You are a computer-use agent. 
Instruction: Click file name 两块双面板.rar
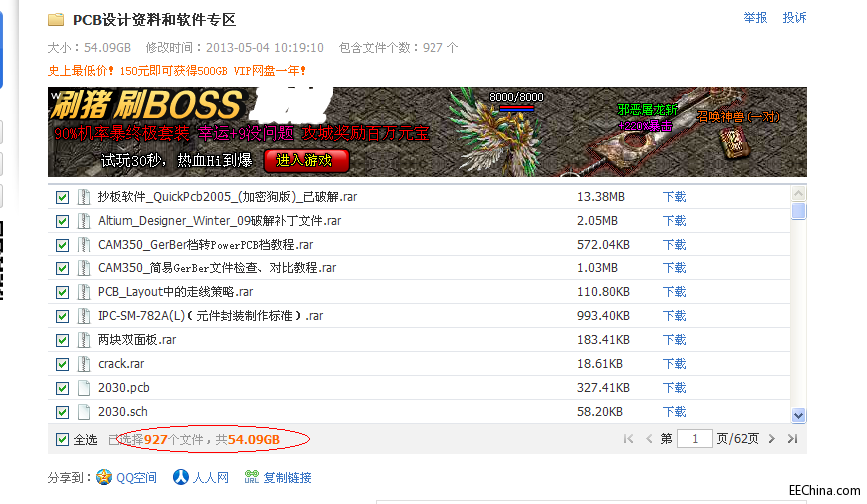tap(137, 340)
